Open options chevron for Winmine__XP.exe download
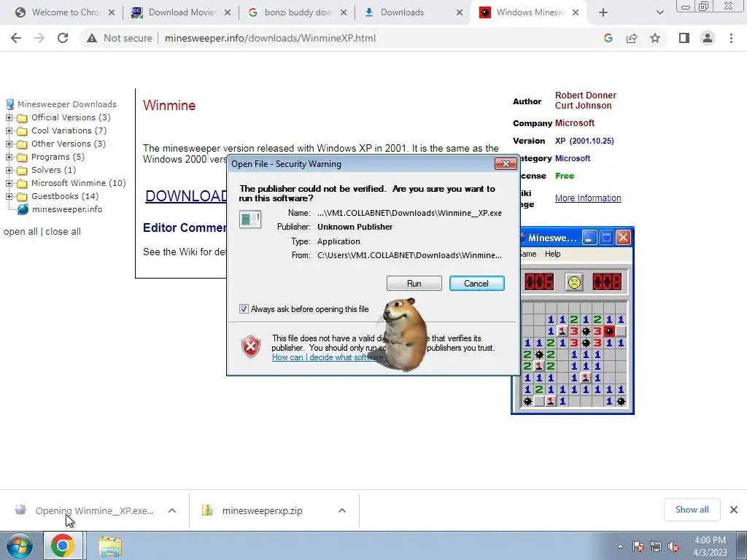747x560 pixels. (172, 510)
